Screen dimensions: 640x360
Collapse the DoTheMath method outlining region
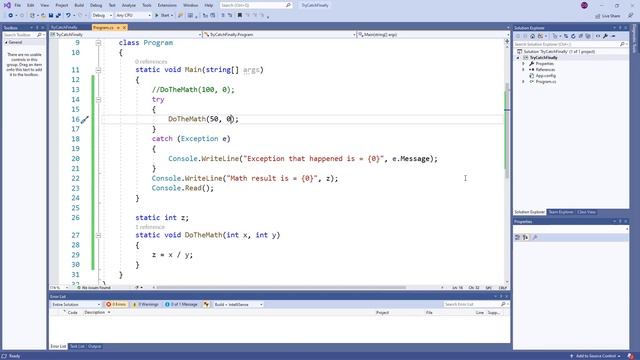[98, 236]
